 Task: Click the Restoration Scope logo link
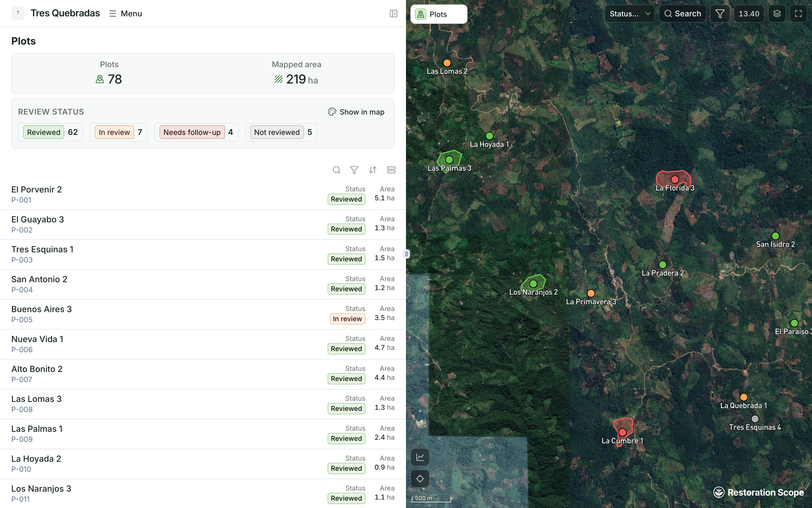(x=759, y=492)
